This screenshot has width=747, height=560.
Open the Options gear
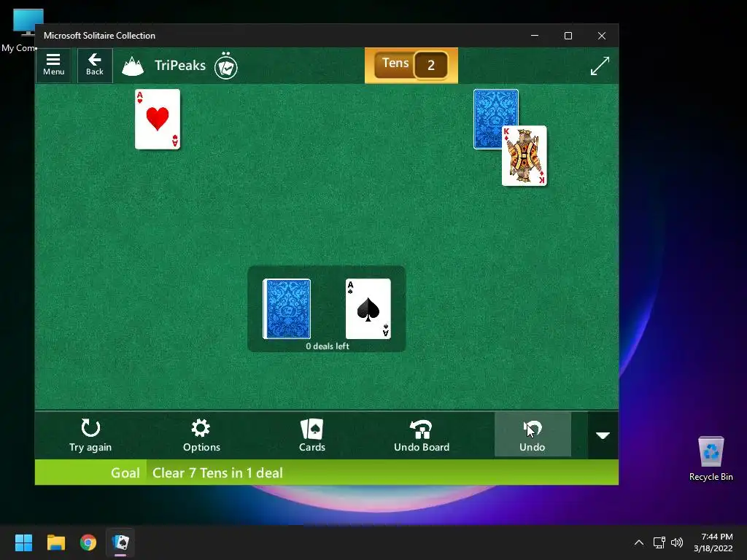[x=201, y=435]
